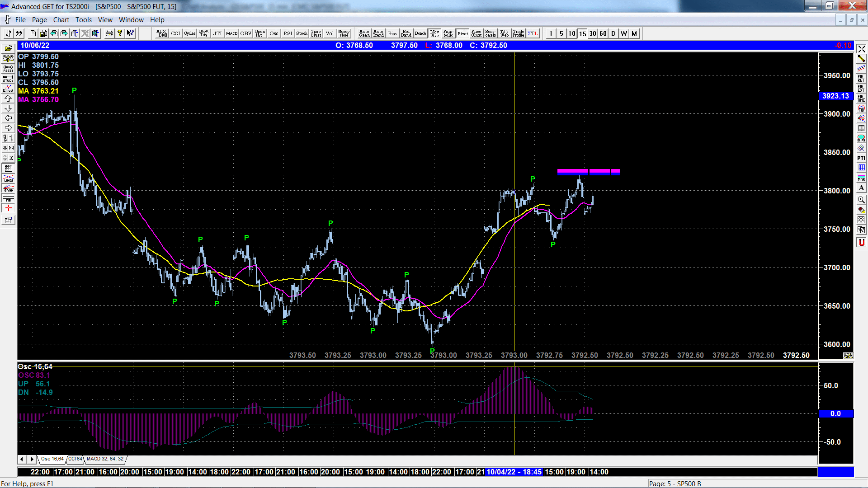Click the Open Int study button
The width and height of the screenshot is (868, 488).
pyautogui.click(x=260, y=33)
